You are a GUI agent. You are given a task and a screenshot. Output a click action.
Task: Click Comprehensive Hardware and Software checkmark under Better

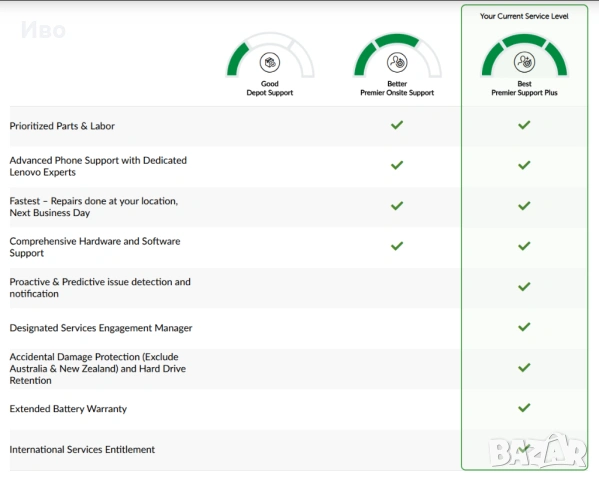point(397,246)
